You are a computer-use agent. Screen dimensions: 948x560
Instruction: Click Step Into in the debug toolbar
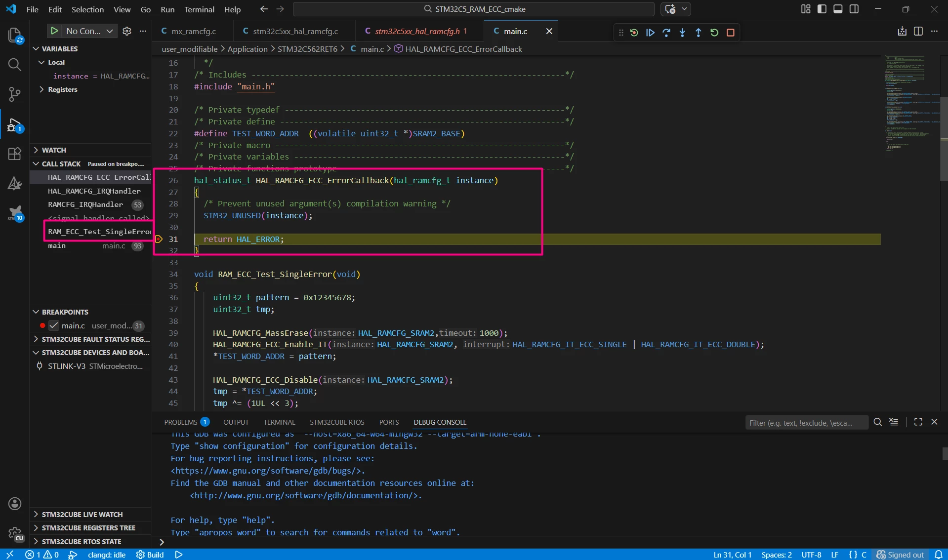682,33
